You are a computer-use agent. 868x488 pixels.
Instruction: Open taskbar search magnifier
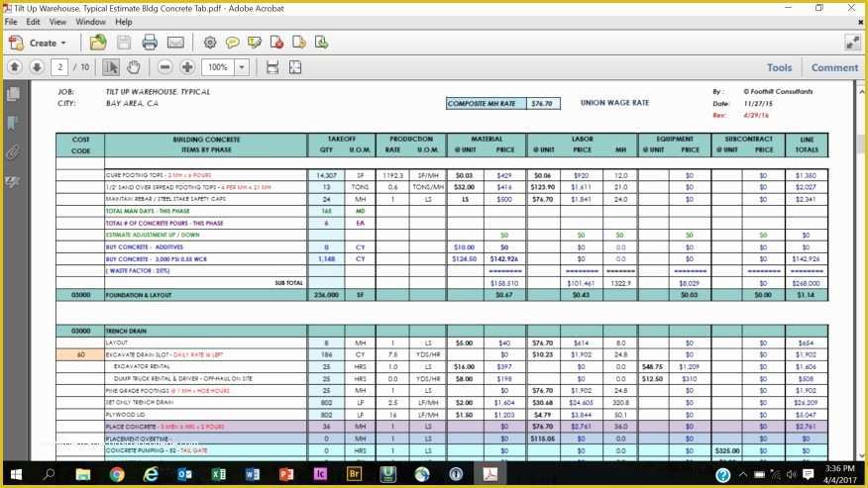point(49,474)
